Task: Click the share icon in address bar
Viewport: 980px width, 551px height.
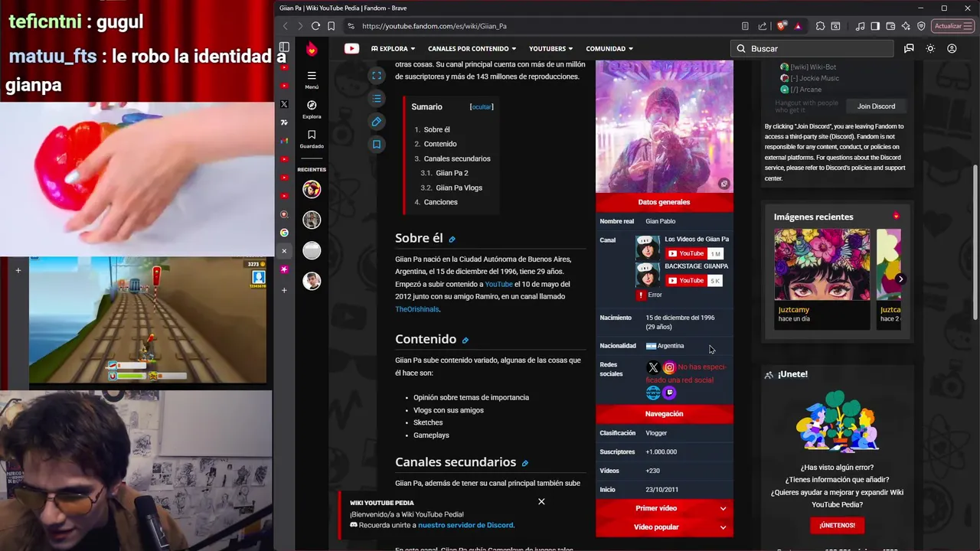Action: pyautogui.click(x=762, y=26)
